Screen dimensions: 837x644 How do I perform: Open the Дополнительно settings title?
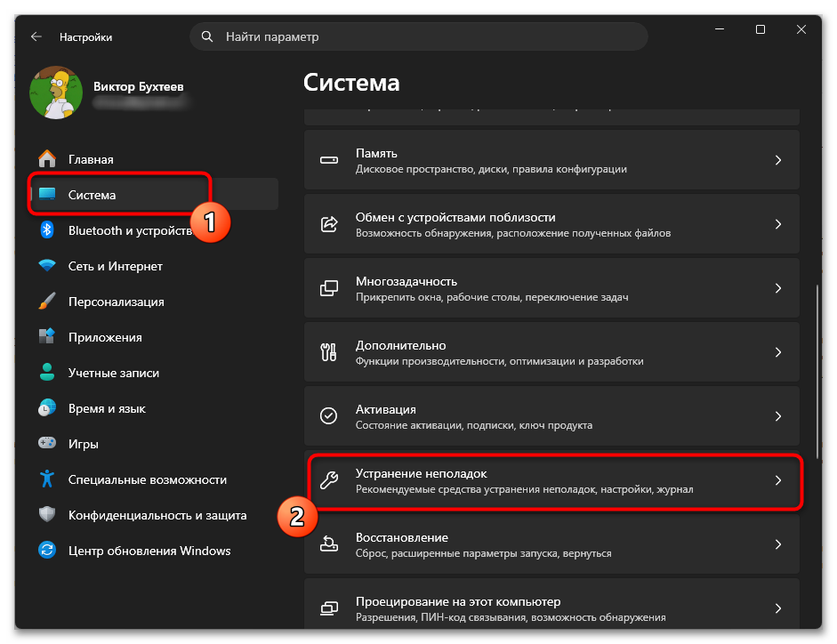pyautogui.click(x=401, y=345)
